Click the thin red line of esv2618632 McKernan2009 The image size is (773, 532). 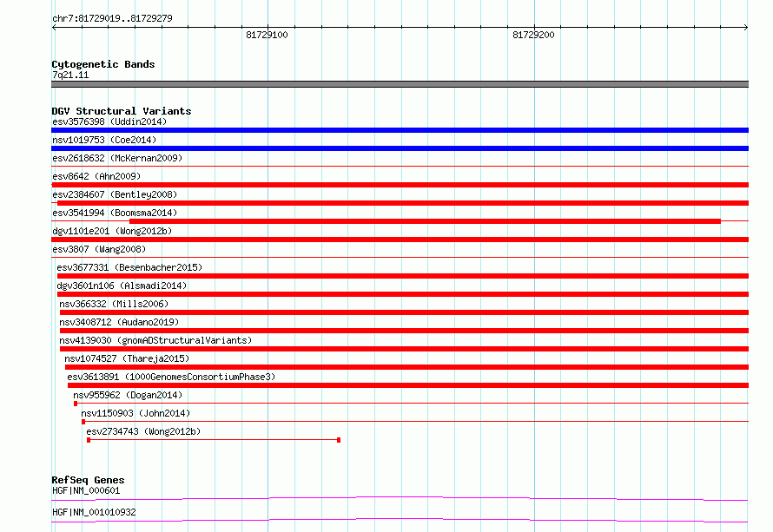pyautogui.click(x=400, y=166)
